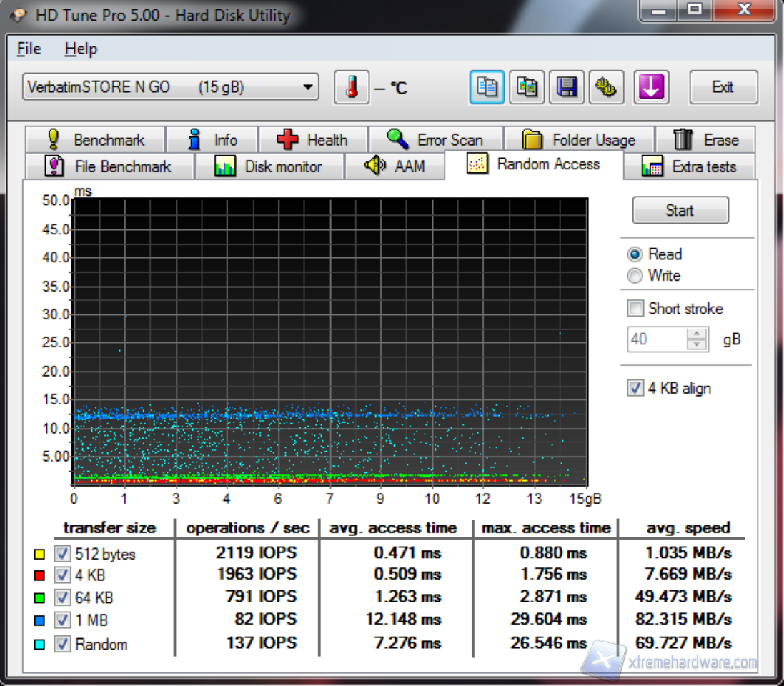
Task: Click the blue 1 MB color swatch
Action: pos(40,622)
